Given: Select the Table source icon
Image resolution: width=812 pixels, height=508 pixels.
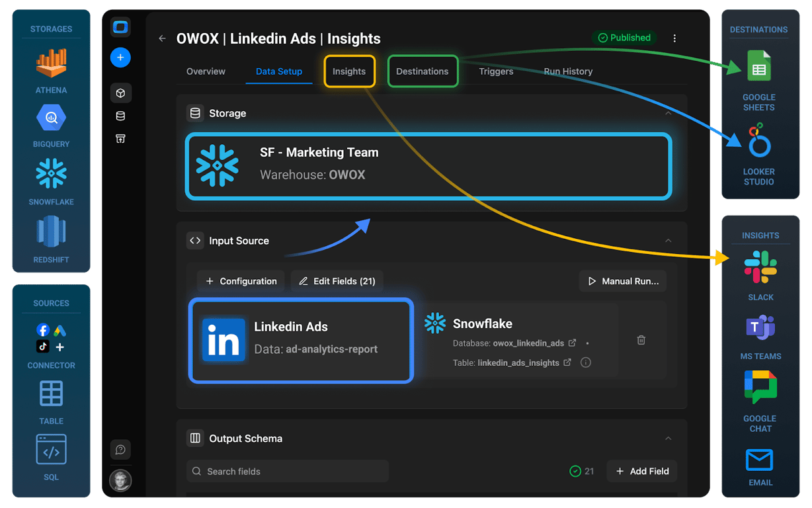Looking at the screenshot, I should tap(51, 394).
